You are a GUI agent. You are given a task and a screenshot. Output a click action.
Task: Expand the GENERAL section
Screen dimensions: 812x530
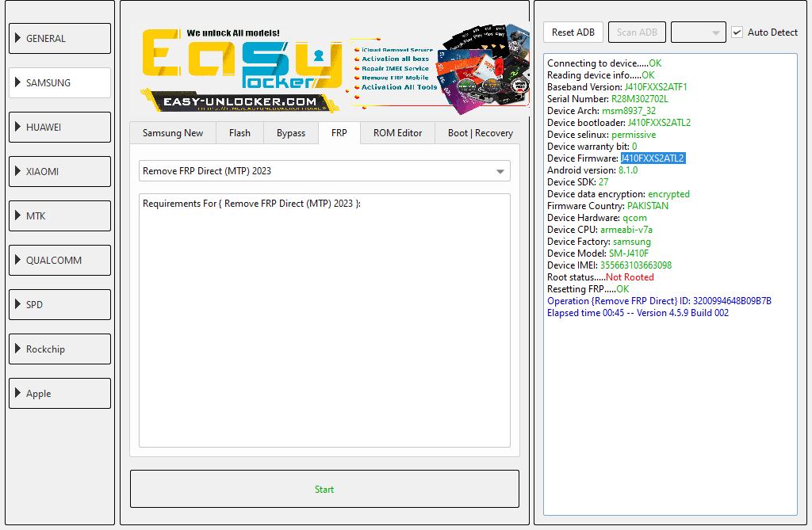(x=59, y=38)
